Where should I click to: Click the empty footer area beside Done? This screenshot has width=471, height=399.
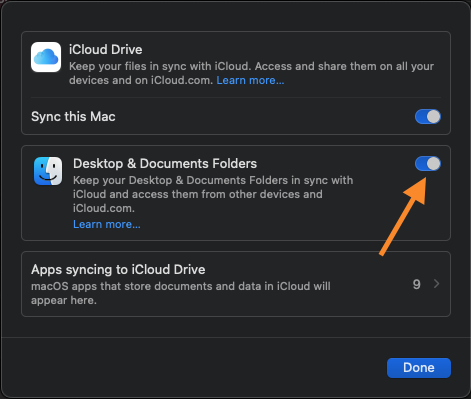point(193,368)
